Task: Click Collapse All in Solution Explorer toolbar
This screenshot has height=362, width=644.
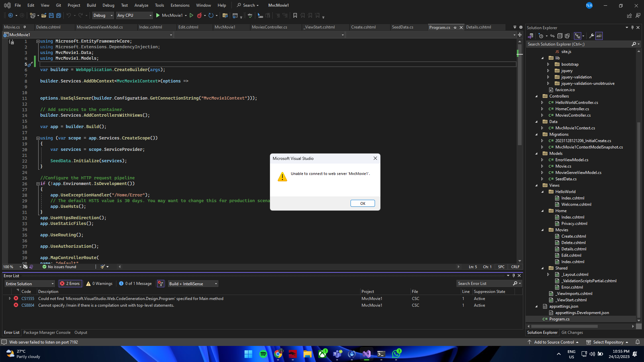Action: coord(560,36)
